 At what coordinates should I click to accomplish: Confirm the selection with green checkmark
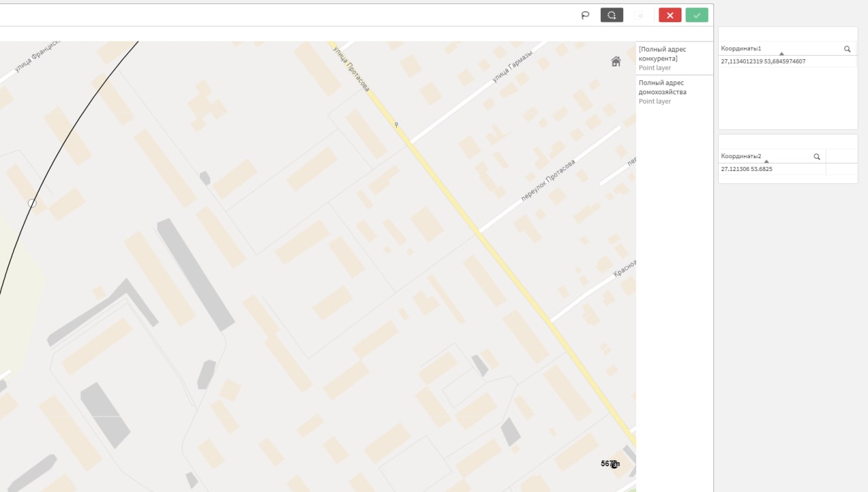click(696, 15)
